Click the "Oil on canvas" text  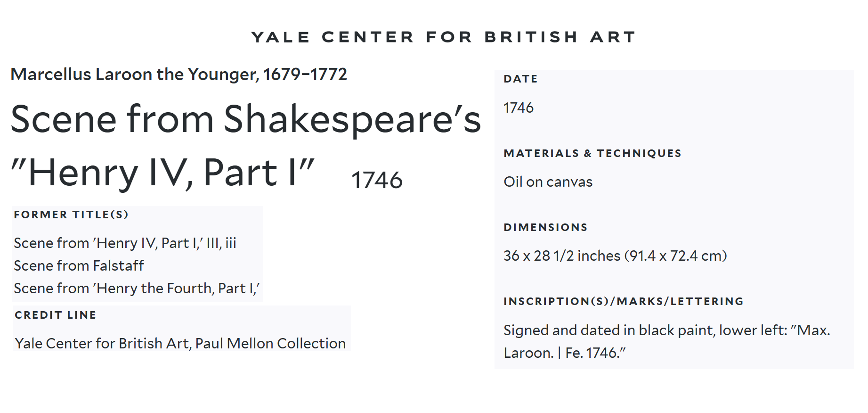coord(548,182)
